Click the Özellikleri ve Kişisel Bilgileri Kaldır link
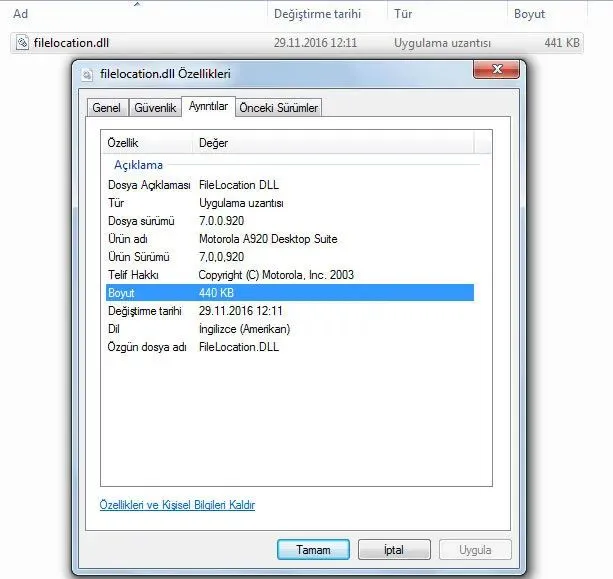Viewport: 613px width, 579px height. pyautogui.click(x=177, y=505)
